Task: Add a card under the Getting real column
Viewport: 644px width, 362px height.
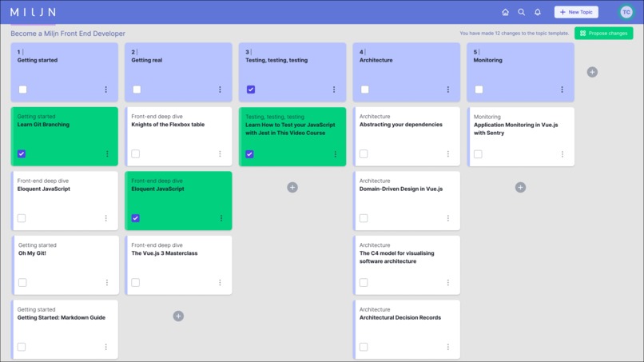Action: (178, 316)
